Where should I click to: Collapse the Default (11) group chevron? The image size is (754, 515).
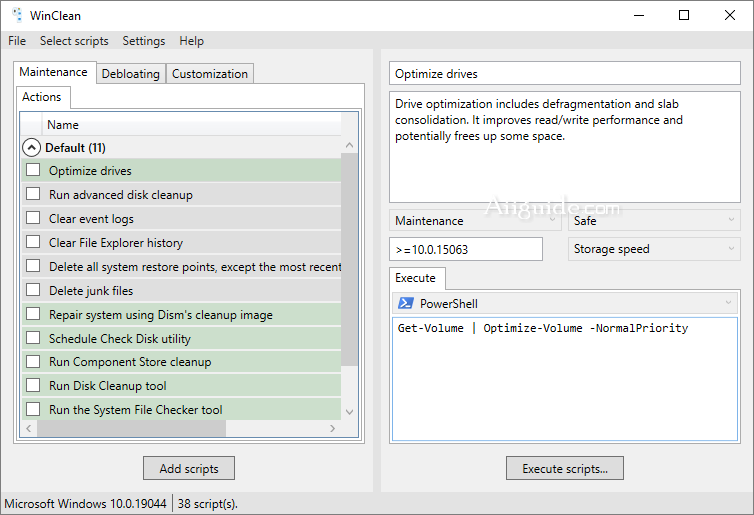[31, 148]
